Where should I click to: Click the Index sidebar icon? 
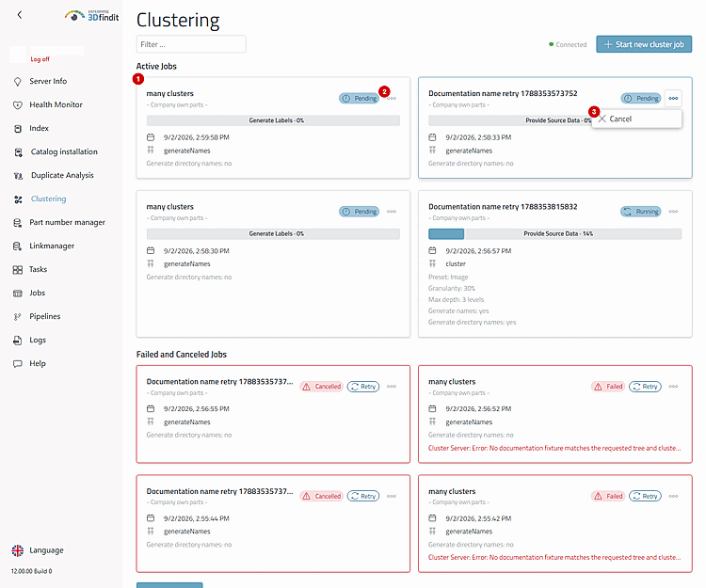pos(18,129)
